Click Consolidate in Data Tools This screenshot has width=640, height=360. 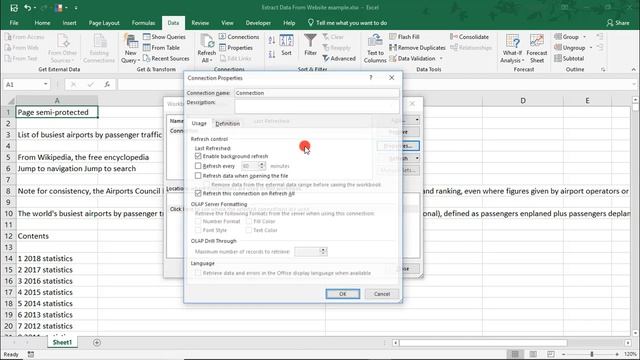pos(469,37)
